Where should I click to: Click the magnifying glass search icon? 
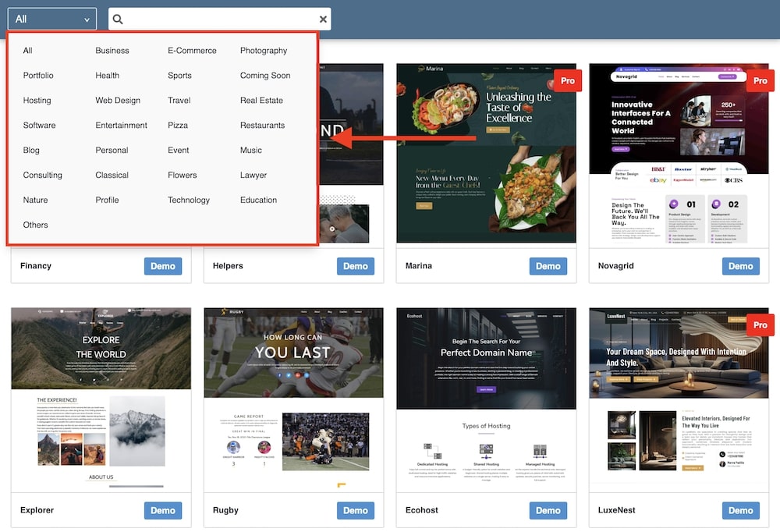pyautogui.click(x=118, y=20)
